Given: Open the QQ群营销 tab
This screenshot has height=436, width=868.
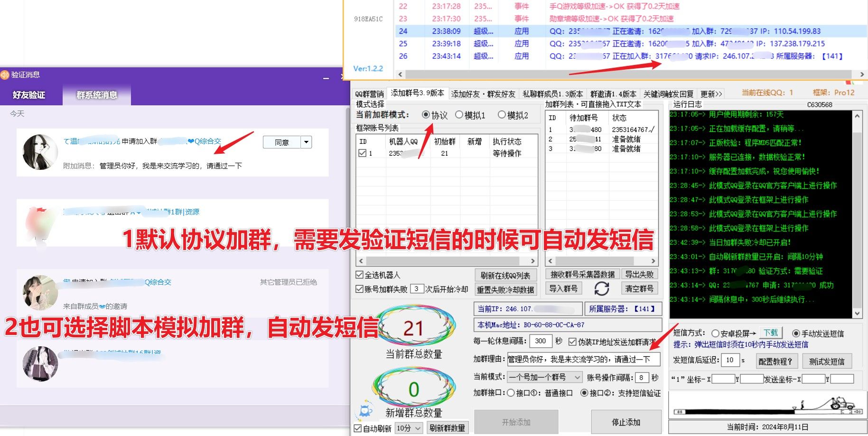Looking at the screenshot, I should point(369,94).
